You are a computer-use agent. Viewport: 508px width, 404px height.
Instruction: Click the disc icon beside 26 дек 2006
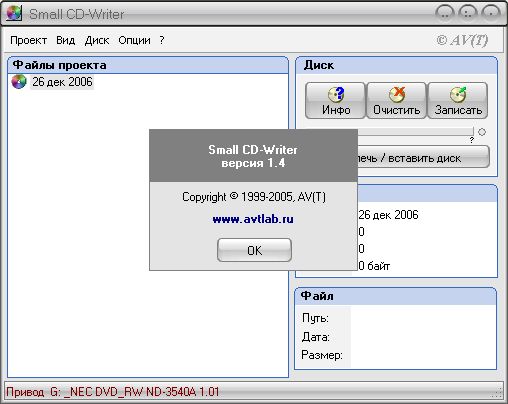(x=19, y=82)
